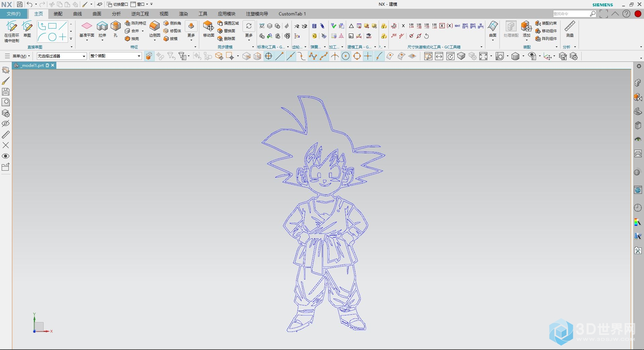Click the ruler icon in left sidebar
Viewport: 644px width, 350px height.
(x=6, y=134)
